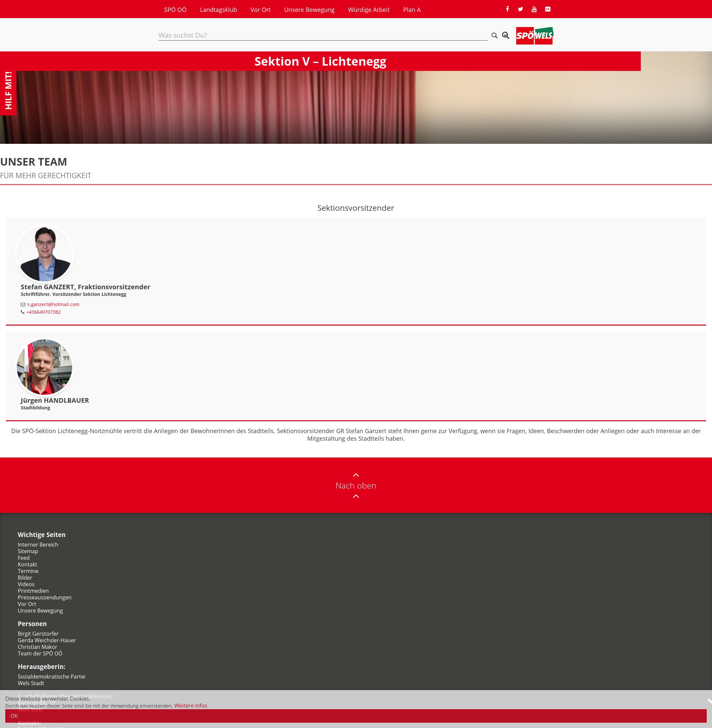This screenshot has width=712, height=728.
Task: Open Team der SPÖ OÖ link
Action: pos(40,653)
